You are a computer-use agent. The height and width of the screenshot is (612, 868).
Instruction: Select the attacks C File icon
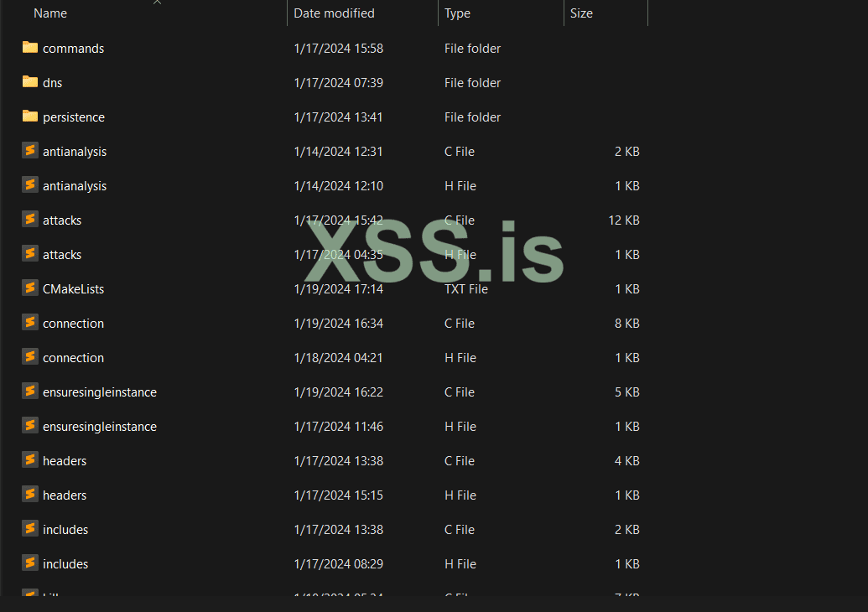tap(30, 219)
